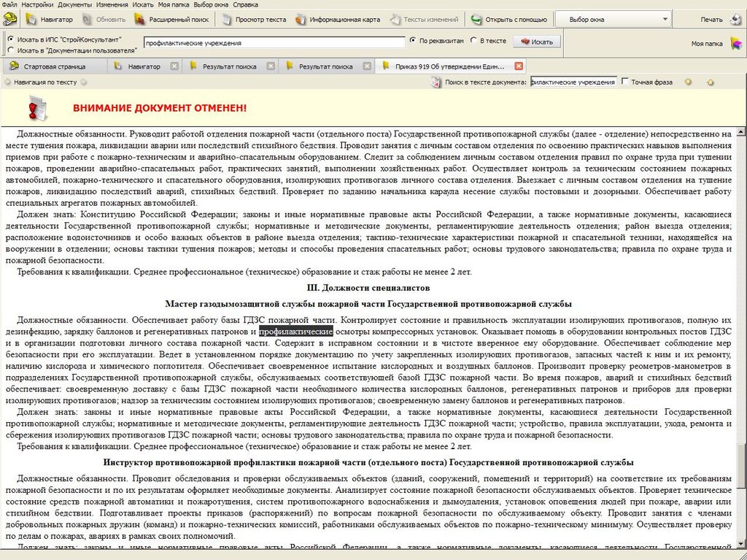Image resolution: width=747 pixels, height=560 pixels.
Task: Click the right diamond after Навигация по тексту
Action: [x=84, y=82]
